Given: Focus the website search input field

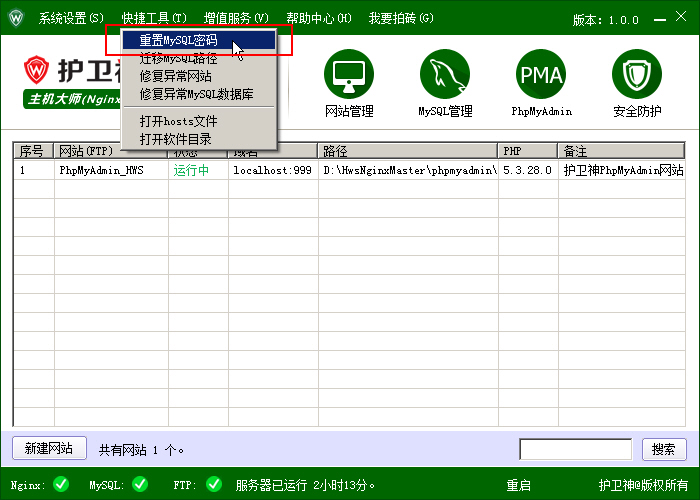Looking at the screenshot, I should click(x=575, y=449).
